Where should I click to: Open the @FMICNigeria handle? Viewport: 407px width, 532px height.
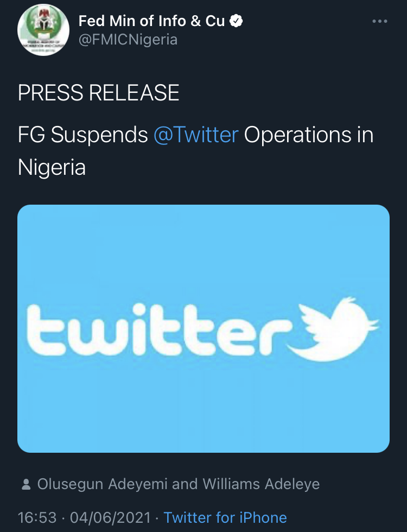128,40
